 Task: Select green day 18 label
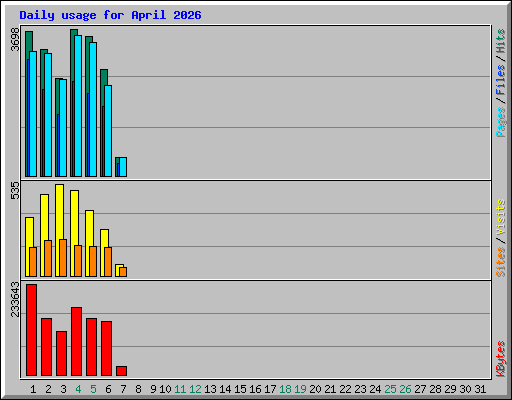285,389
